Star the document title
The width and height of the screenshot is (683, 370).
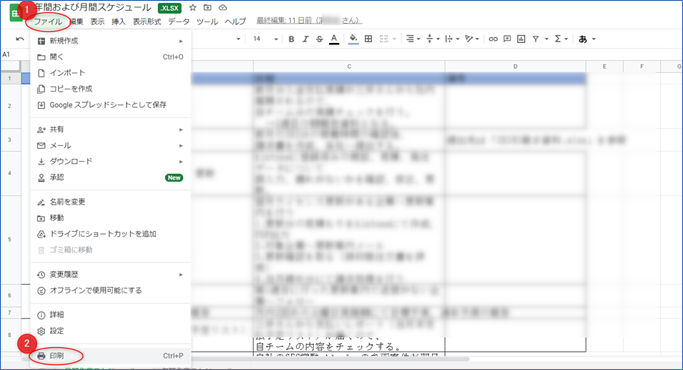[193, 8]
